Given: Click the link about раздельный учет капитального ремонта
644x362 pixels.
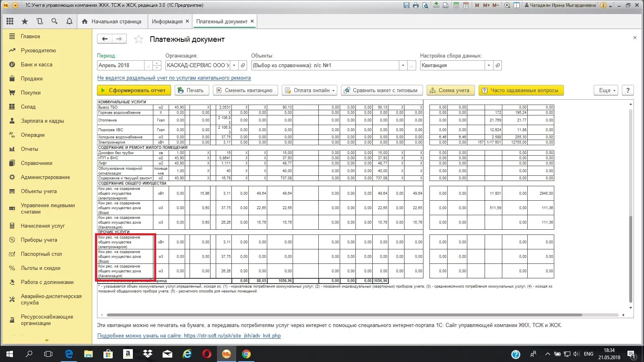Looking at the screenshot, I should point(174,78).
